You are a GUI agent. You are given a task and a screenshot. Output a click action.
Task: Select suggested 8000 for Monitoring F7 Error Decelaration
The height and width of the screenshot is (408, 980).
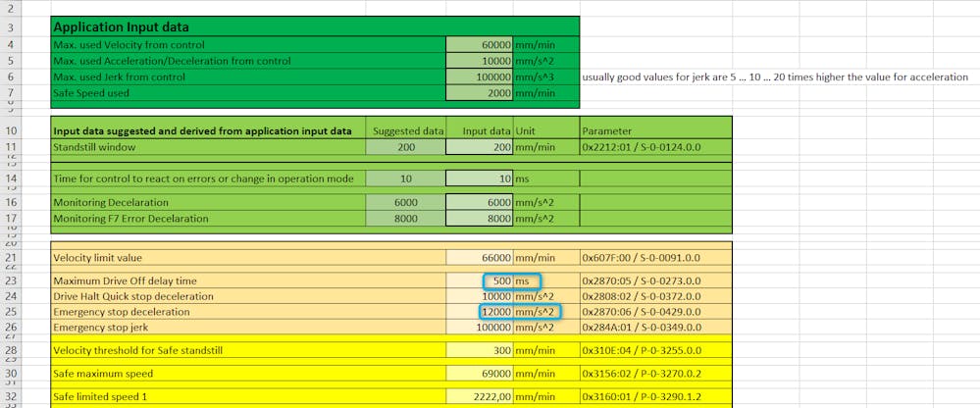pos(405,219)
